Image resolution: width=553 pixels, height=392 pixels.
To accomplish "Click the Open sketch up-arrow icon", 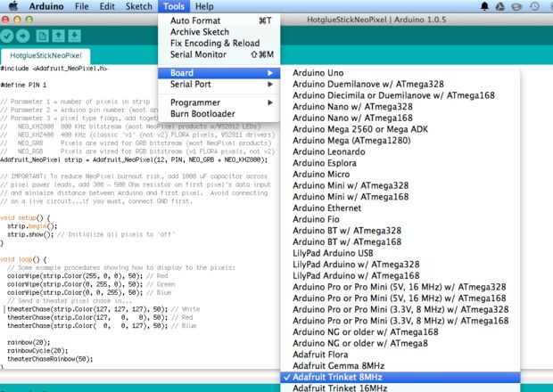I will (x=59, y=36).
